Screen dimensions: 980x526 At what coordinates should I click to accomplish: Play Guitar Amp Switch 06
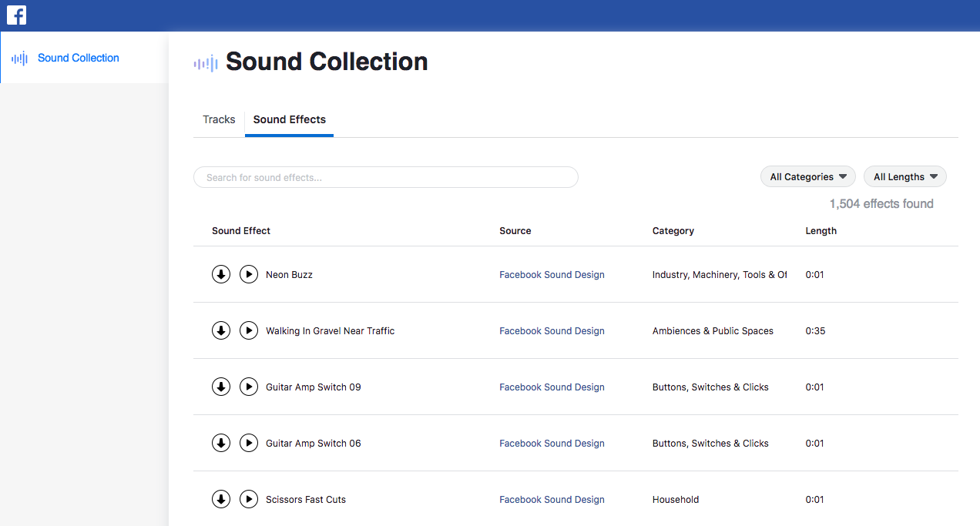248,443
